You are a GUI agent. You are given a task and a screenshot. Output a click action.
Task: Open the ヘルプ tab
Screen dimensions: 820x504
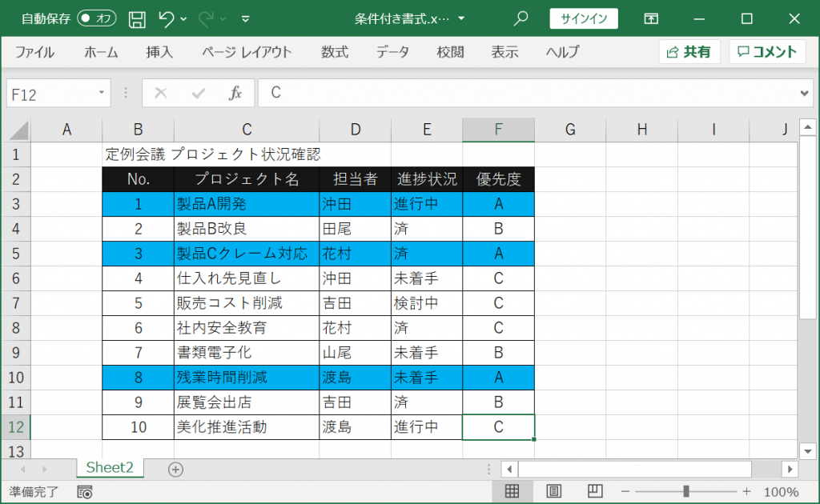coord(563,52)
